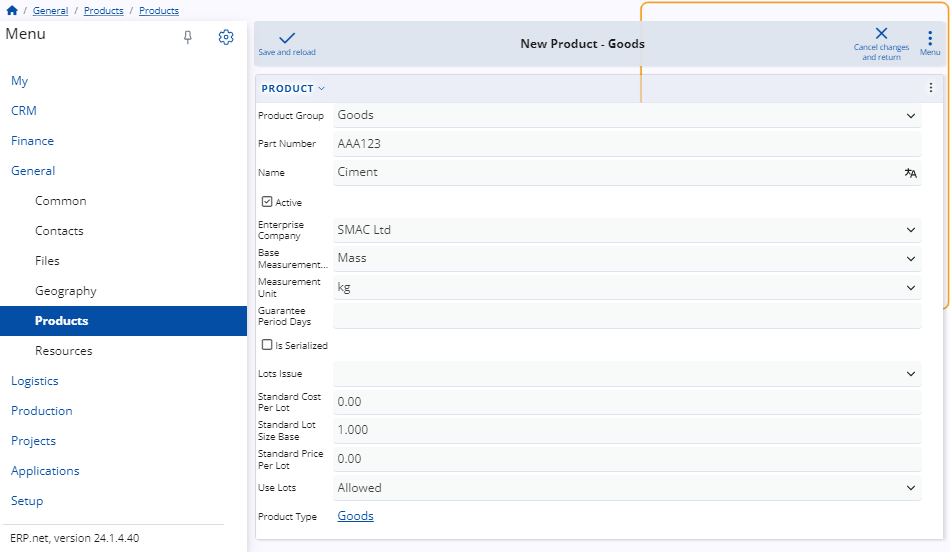
Task: Follow the first Products breadcrumb link
Action: click(x=104, y=11)
